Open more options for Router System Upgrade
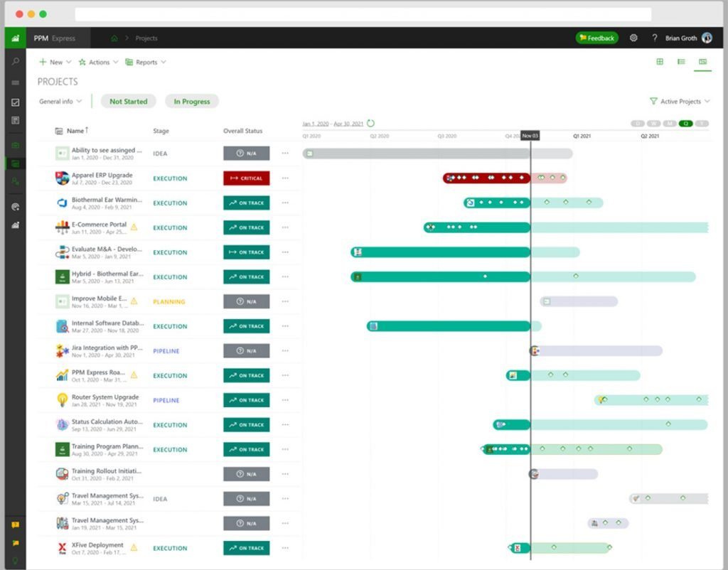Viewport: 728px width, 570px height. [285, 399]
